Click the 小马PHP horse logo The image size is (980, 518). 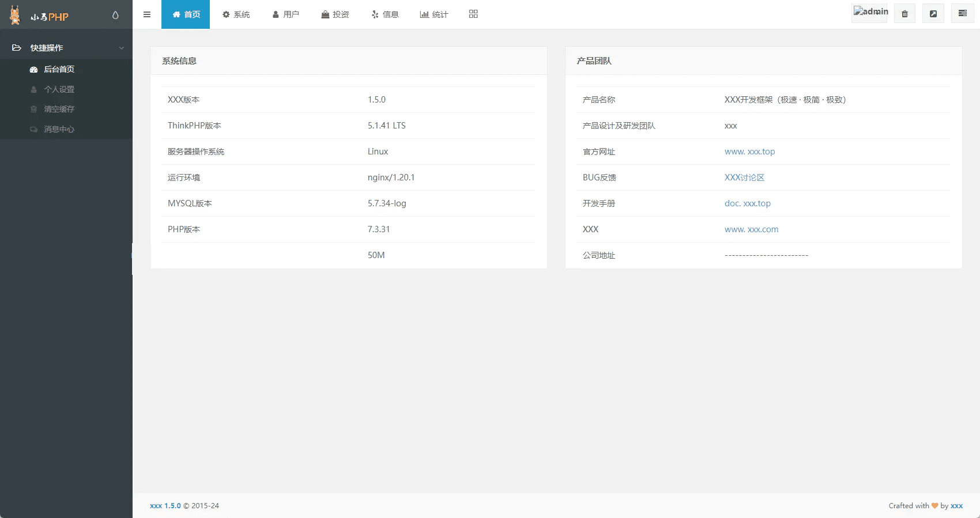click(16, 16)
